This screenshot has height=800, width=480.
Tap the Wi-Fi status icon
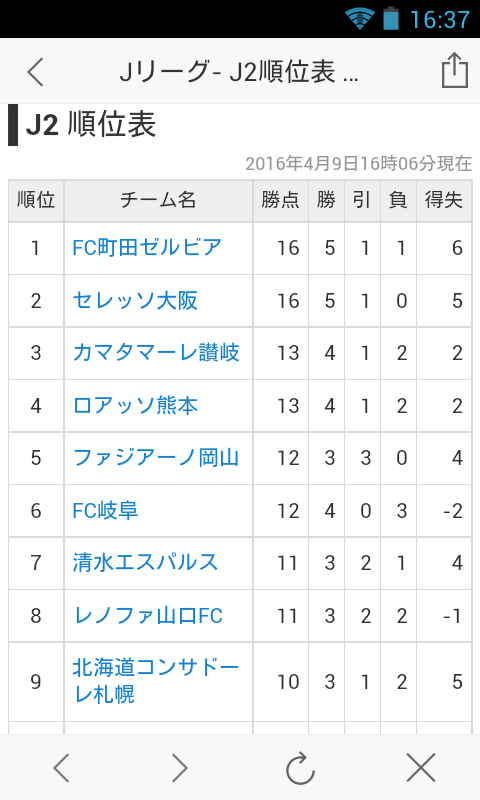click(360, 19)
